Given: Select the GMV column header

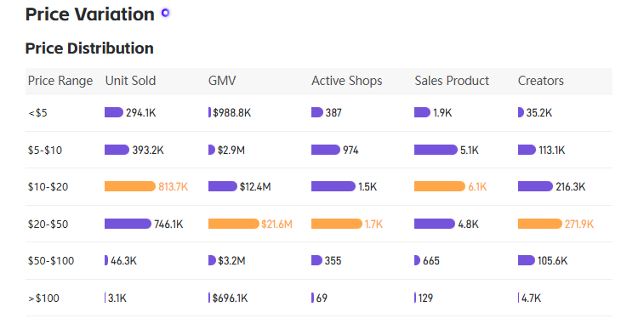Looking at the screenshot, I should tap(222, 81).
